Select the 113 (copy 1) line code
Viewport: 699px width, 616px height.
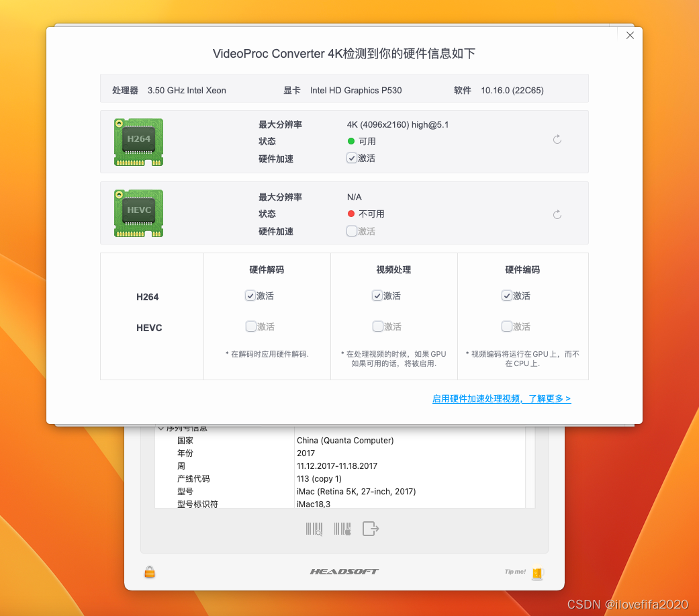(x=319, y=478)
